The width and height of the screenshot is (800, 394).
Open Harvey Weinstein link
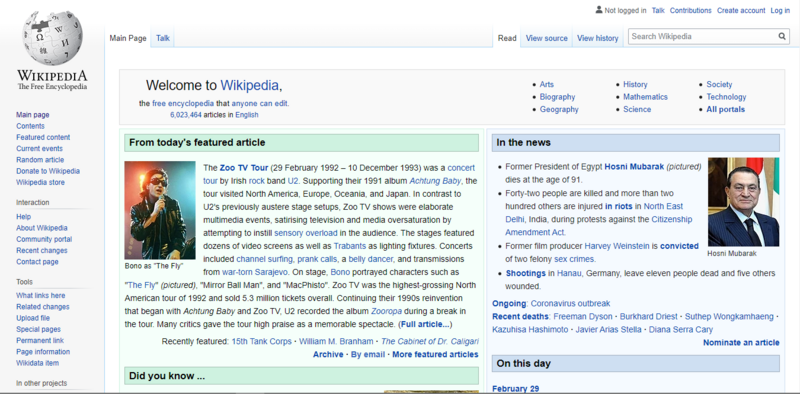pos(617,245)
